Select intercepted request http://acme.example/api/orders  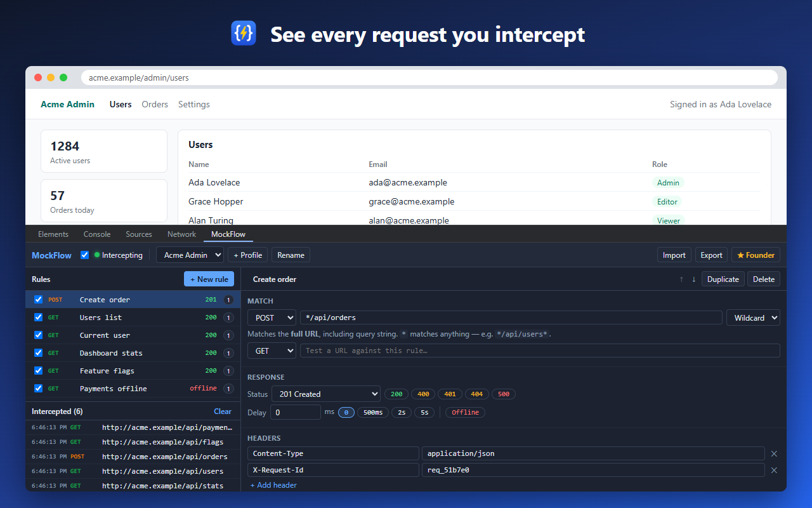click(133, 457)
